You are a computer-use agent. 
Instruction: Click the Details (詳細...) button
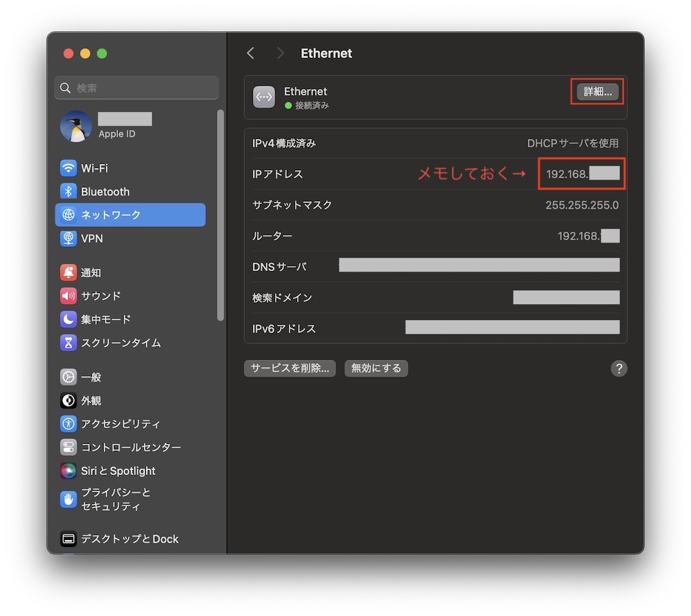(x=598, y=92)
